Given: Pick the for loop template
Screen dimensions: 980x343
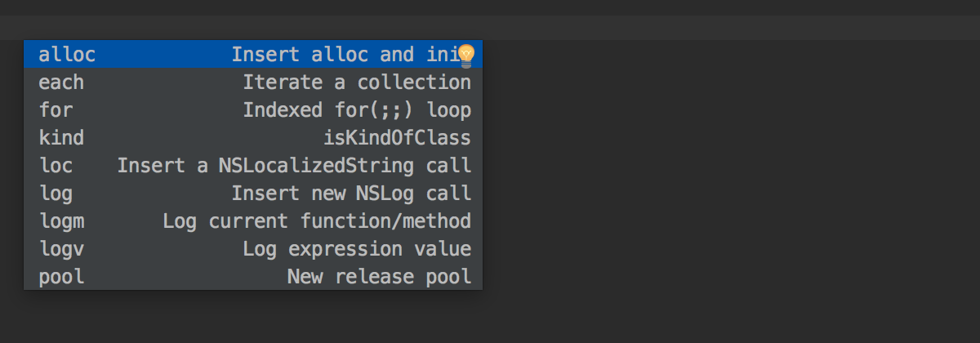Looking at the screenshot, I should point(253,110).
